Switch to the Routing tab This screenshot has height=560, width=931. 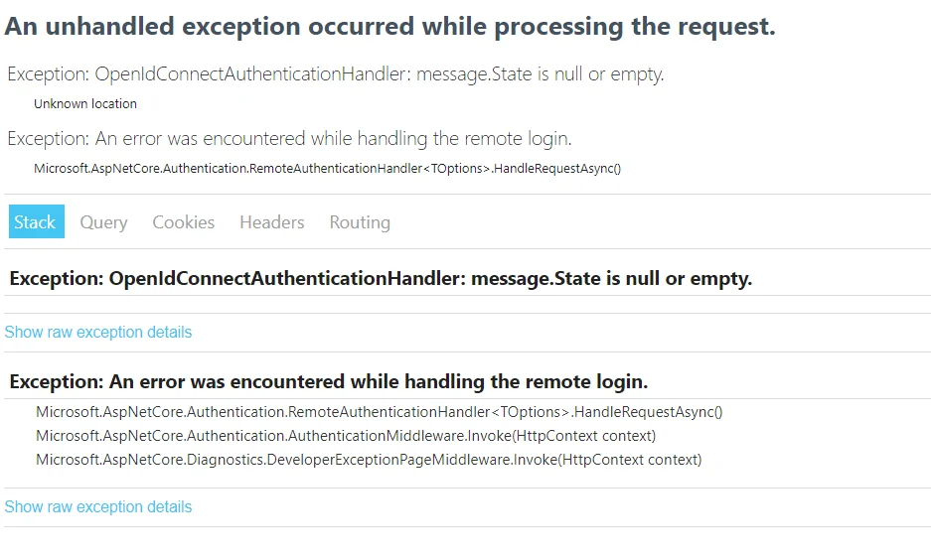click(360, 222)
